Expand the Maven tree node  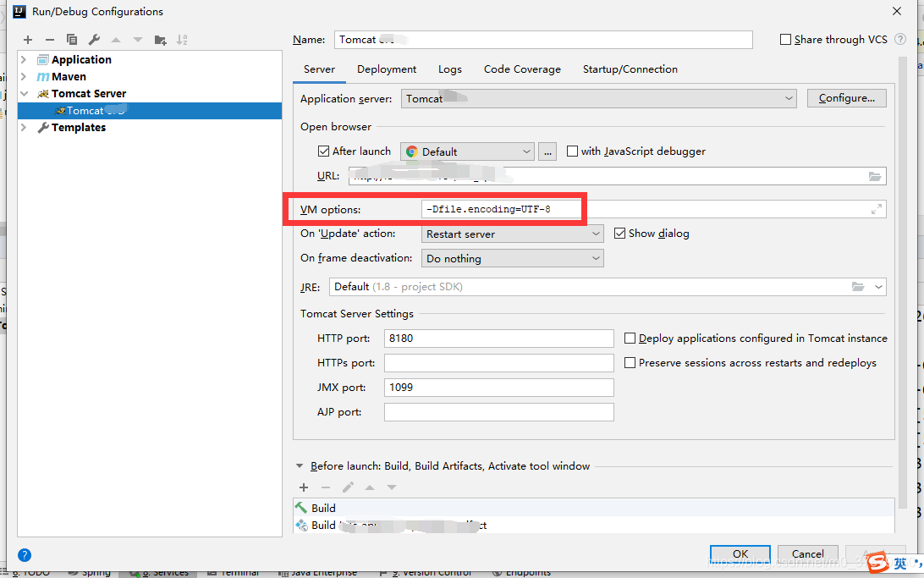tap(24, 77)
